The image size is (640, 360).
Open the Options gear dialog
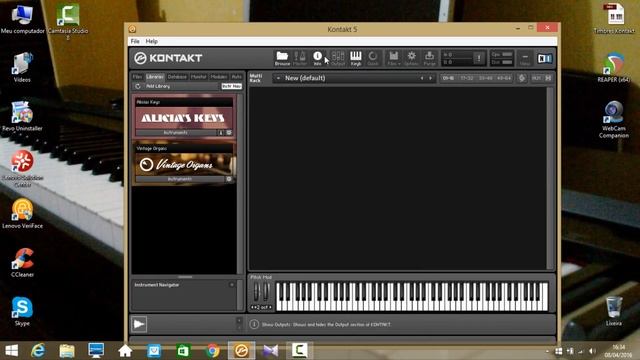pyautogui.click(x=411, y=58)
